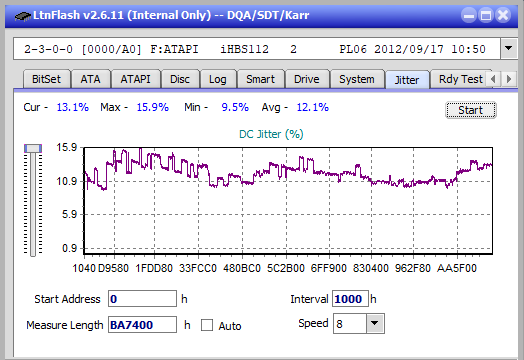
Task: Enable the Auto measure length checkbox
Action: click(207, 325)
